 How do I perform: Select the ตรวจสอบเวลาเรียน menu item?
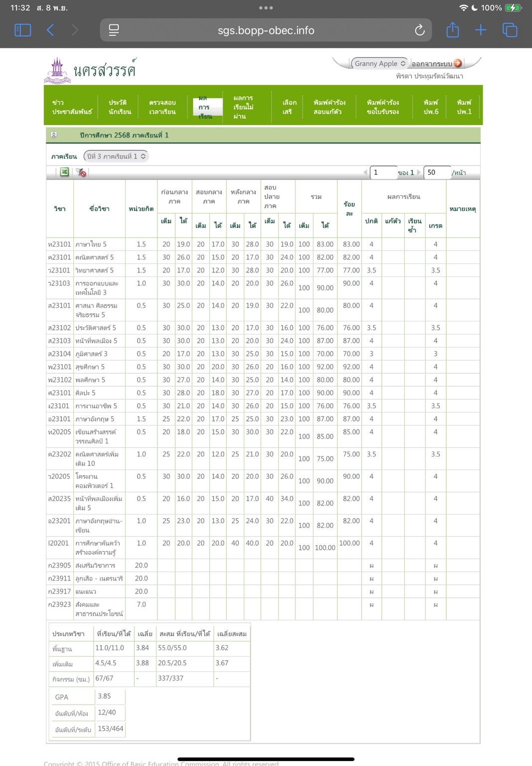[162, 107]
